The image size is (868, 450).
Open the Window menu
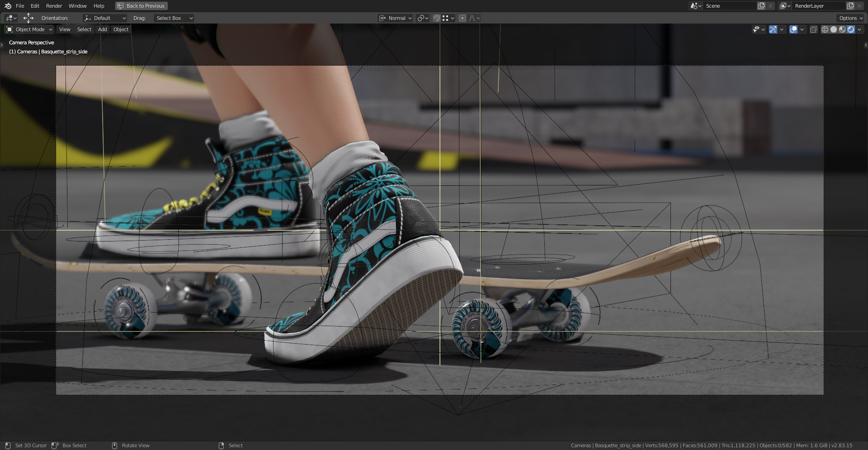[77, 6]
